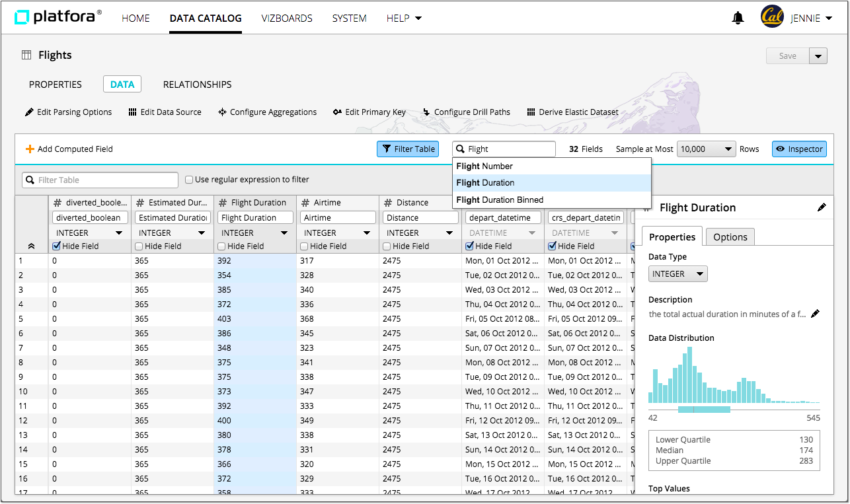
Task: Select the Inspector Properties tab
Action: click(672, 237)
